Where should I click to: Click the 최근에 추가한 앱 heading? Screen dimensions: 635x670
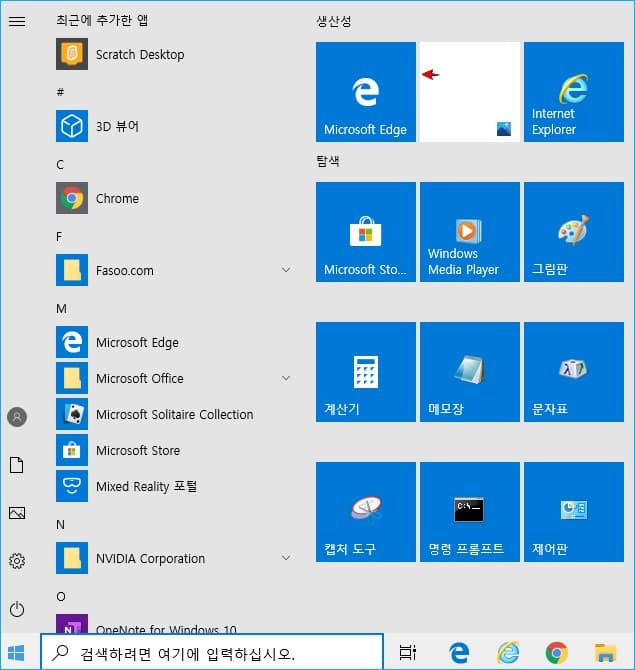click(102, 20)
